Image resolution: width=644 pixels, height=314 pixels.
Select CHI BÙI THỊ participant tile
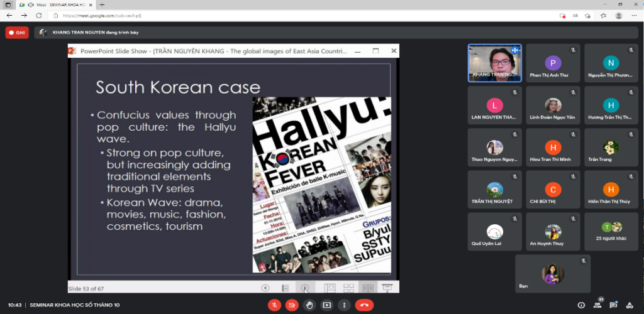point(553,190)
